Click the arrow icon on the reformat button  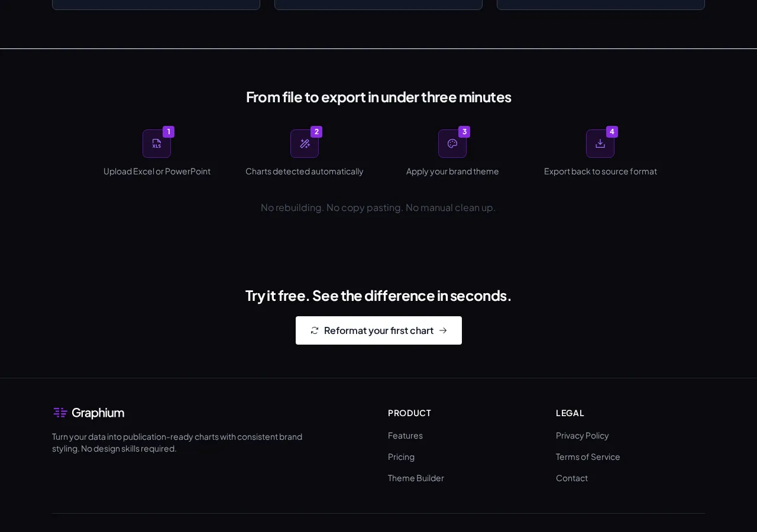pos(443,330)
